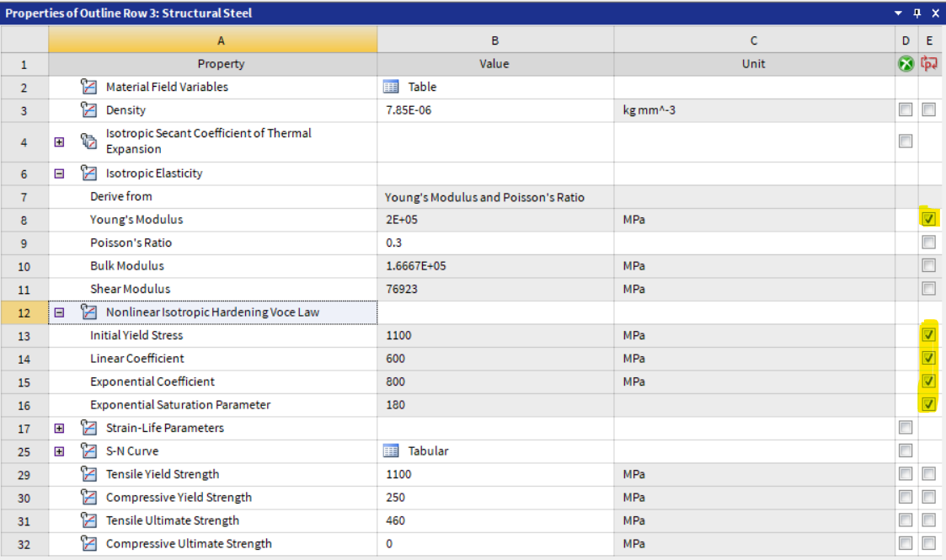
Task: Enable the Poisson's Ratio parameter checkbox
Action: (927, 242)
